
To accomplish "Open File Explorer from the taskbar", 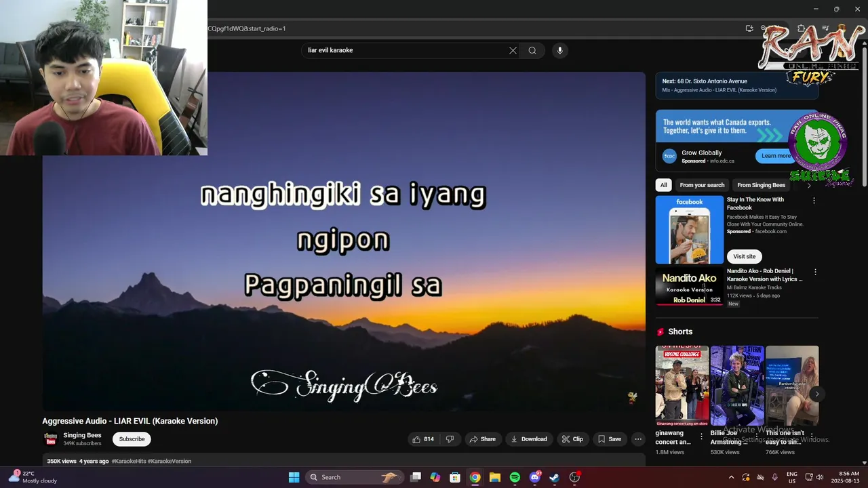I will pos(495,477).
